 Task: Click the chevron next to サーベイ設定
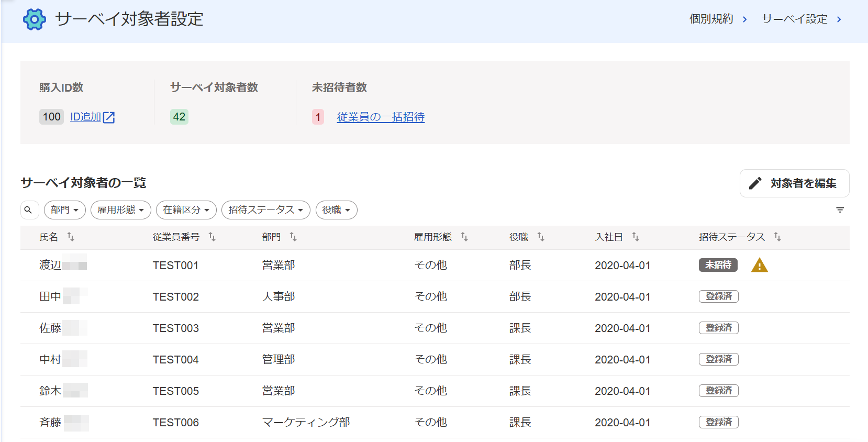click(839, 19)
